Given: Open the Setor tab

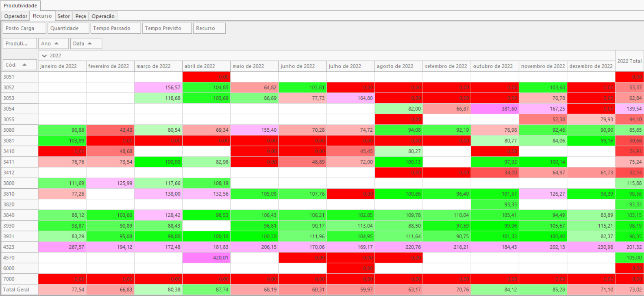Looking at the screenshot, I should (x=63, y=16).
